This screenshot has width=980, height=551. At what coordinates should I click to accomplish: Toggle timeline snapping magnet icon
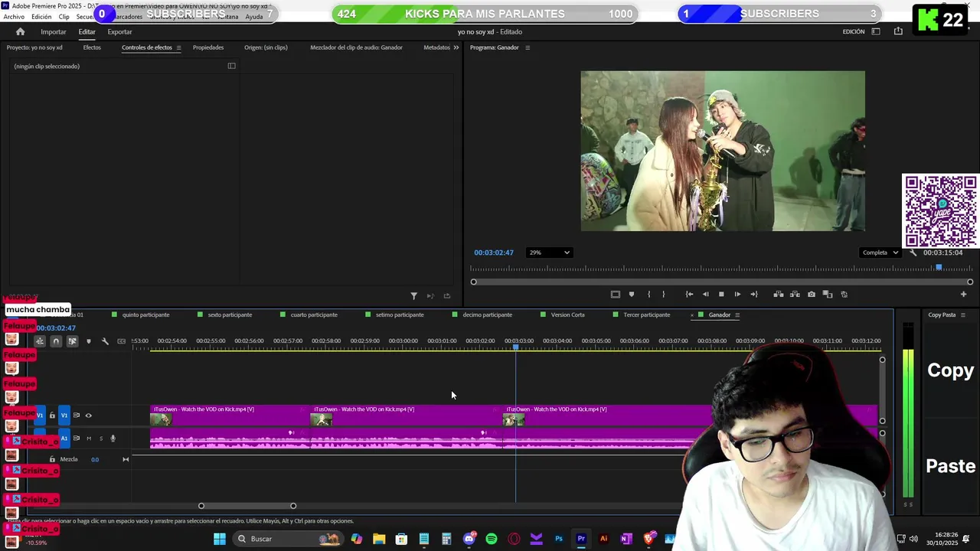[56, 341]
